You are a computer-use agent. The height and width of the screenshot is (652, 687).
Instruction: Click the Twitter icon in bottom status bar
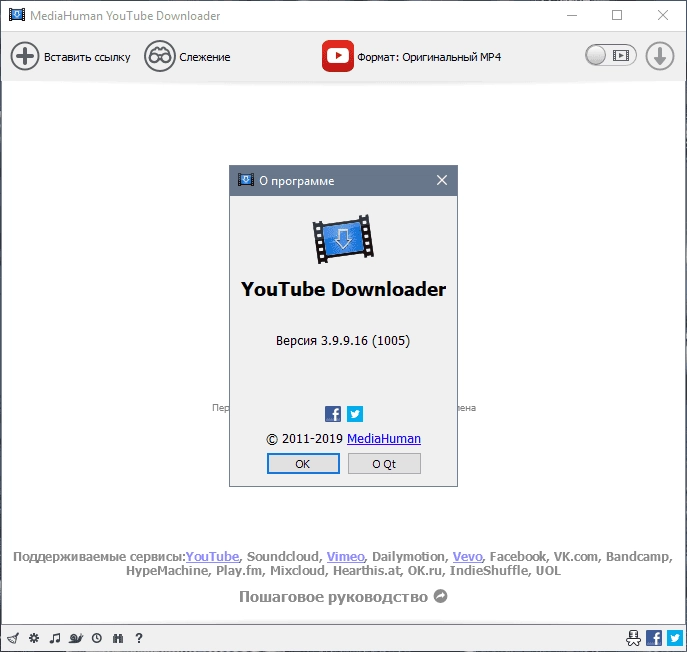675,638
